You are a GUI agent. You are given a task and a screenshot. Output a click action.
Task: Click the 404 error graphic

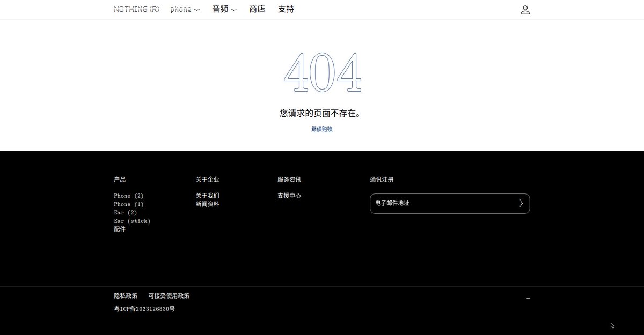click(322, 72)
